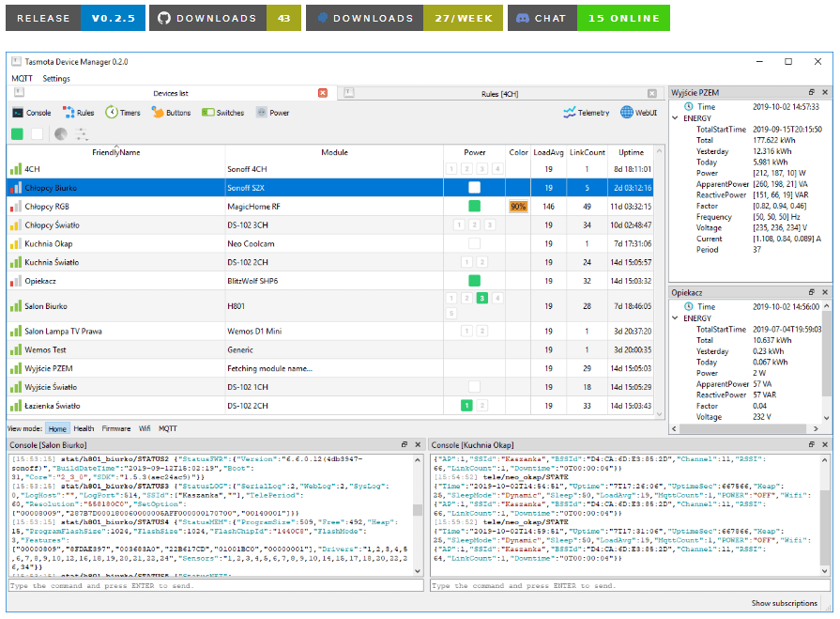Switch to the Rules [4CH] tab
Image resolution: width=840 pixels, height=619 pixels.
(x=499, y=94)
